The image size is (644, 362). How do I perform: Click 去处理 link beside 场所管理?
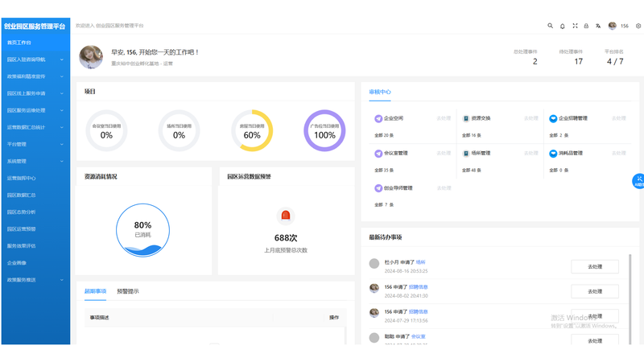(531, 154)
